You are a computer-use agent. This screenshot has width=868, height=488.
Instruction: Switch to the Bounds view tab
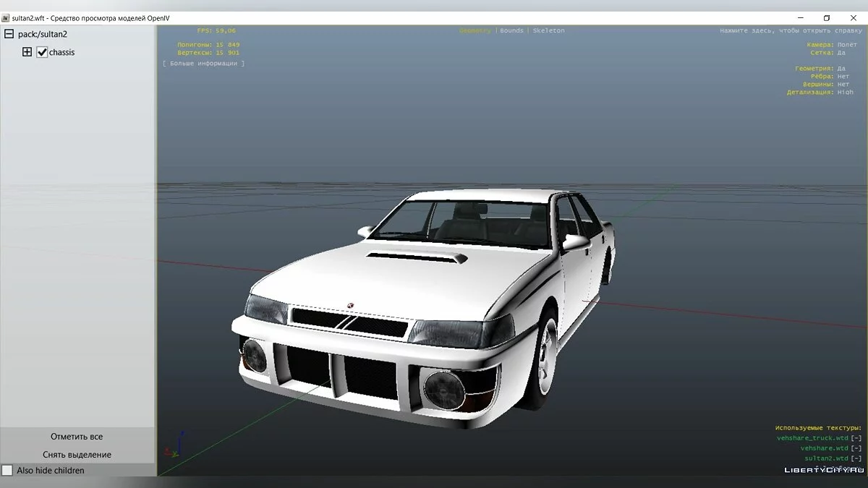point(511,31)
